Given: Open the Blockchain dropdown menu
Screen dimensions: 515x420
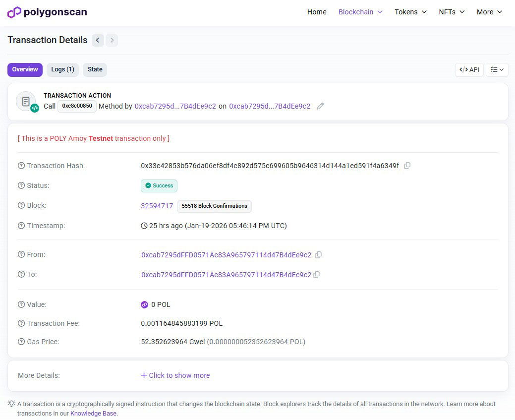Looking at the screenshot, I should click(360, 12).
